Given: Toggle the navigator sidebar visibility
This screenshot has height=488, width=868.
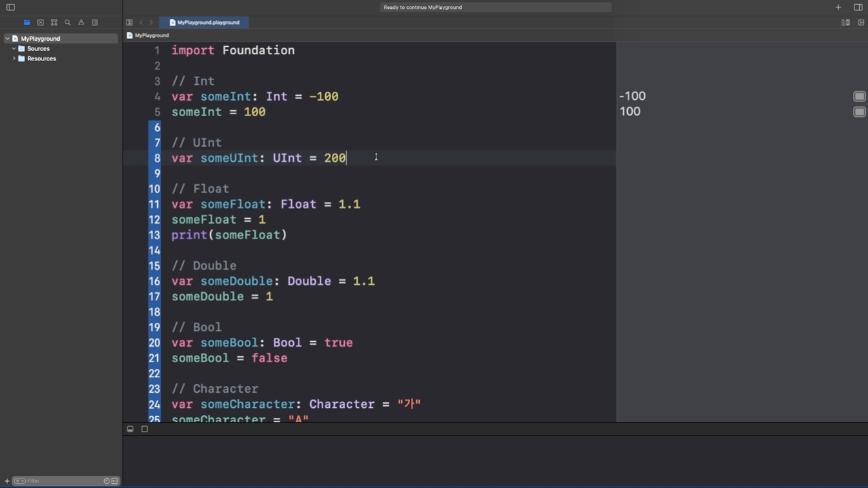Looking at the screenshot, I should coord(10,7).
